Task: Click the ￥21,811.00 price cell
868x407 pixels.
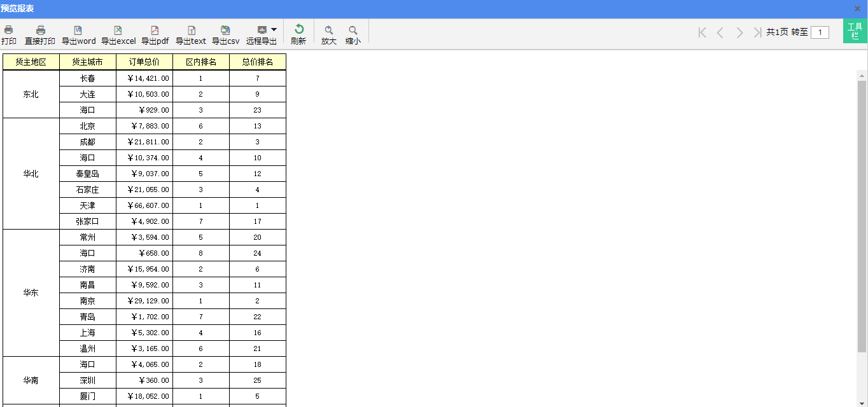Action: tap(144, 142)
